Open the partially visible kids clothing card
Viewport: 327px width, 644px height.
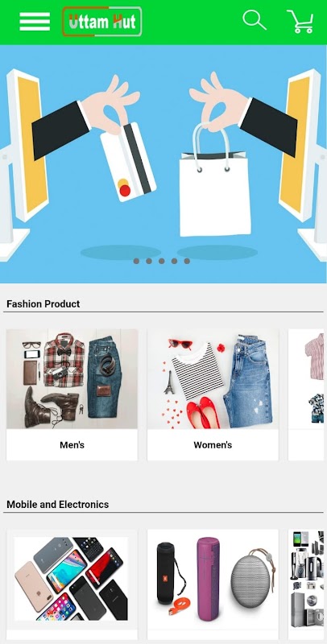(308, 394)
